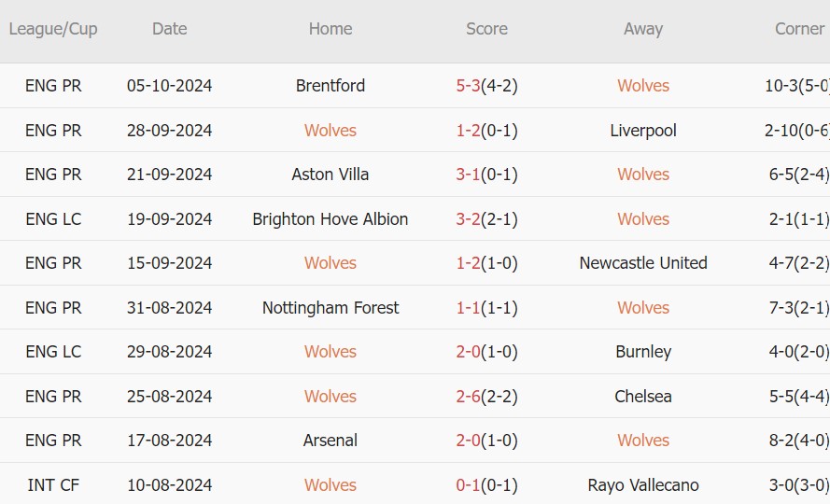830x504 pixels.
Task: Open Rayo Vallecano team link
Action: pos(643,485)
